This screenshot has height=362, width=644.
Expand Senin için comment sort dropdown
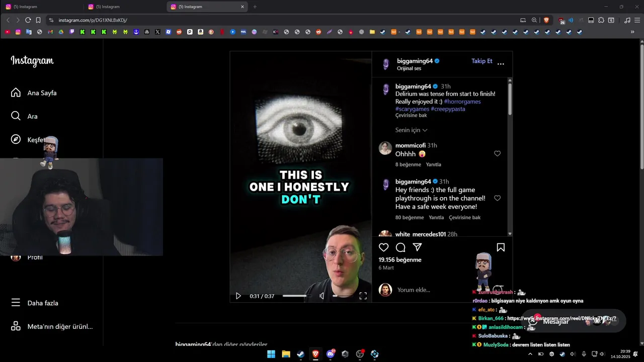tap(411, 130)
